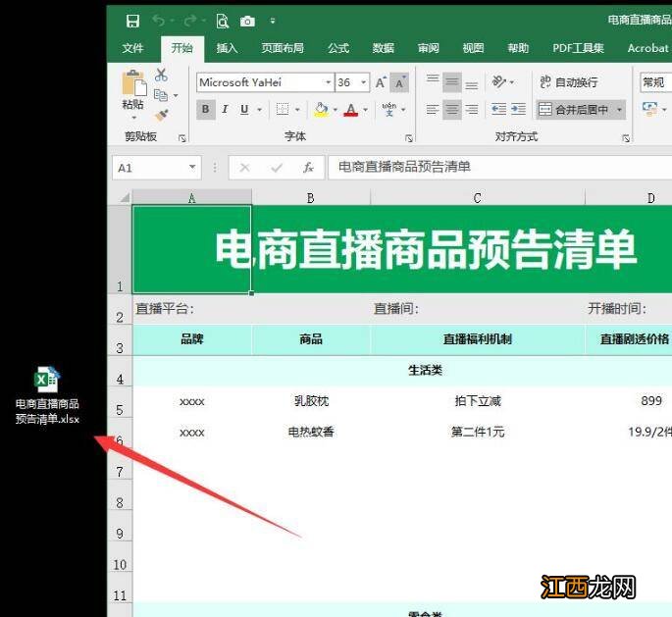Undo the last action
This screenshot has height=617, width=672.
pyautogui.click(x=159, y=21)
